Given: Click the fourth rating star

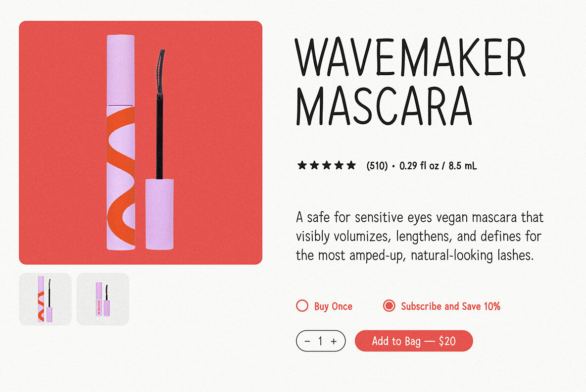Looking at the screenshot, I should tap(339, 165).
